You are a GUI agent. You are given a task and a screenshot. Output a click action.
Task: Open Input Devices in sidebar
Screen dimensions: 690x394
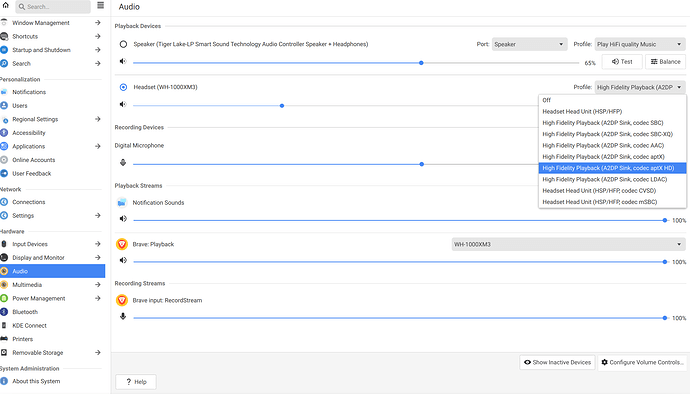pyautogui.click(x=52, y=244)
